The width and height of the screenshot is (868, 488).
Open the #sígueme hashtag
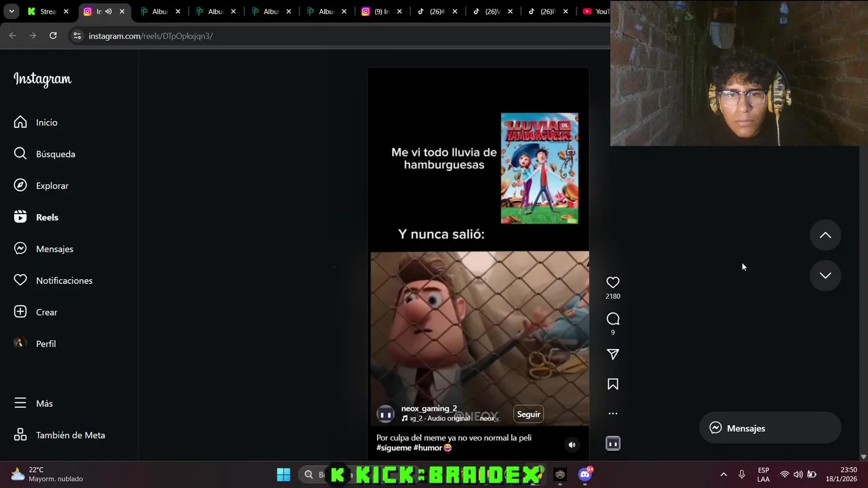(x=394, y=448)
